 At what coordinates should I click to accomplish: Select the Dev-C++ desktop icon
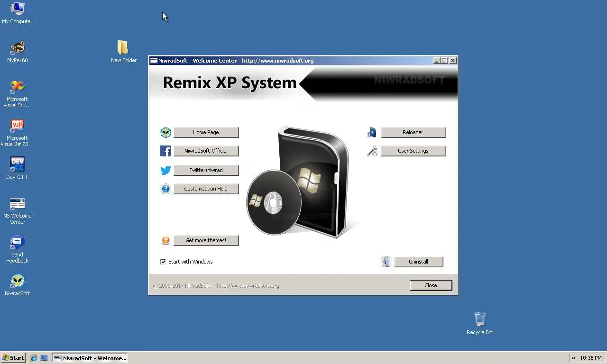pyautogui.click(x=17, y=164)
